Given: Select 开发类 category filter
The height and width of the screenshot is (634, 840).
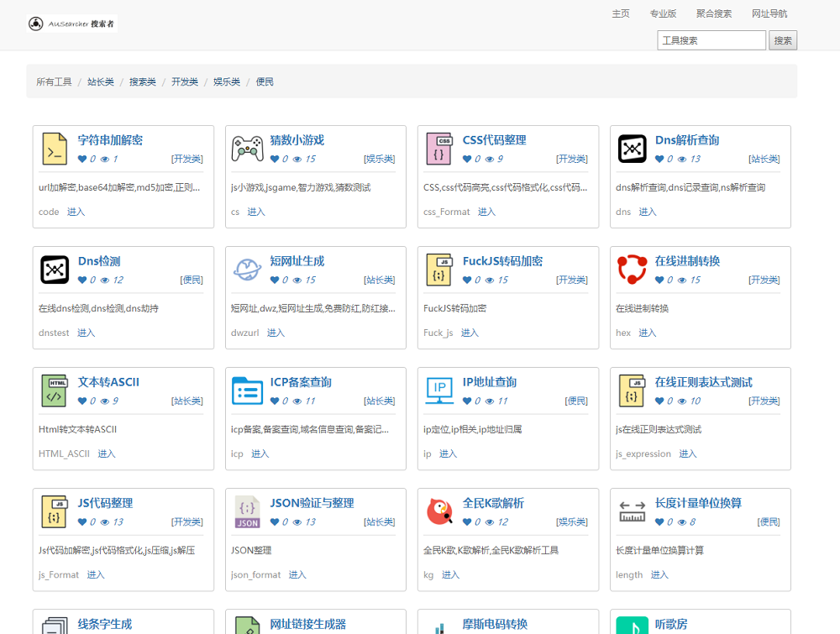Looking at the screenshot, I should pos(185,82).
